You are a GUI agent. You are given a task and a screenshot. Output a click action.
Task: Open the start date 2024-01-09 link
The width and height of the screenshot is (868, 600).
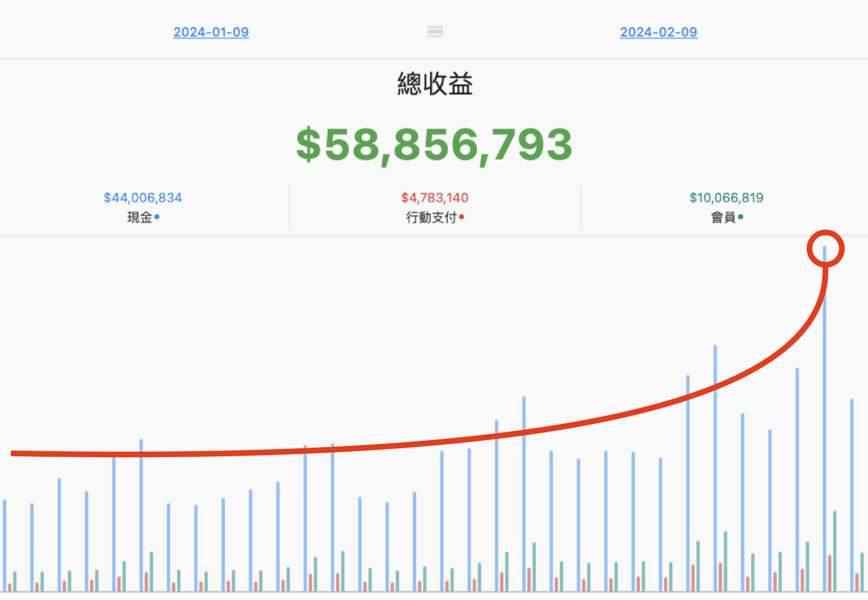tap(211, 32)
